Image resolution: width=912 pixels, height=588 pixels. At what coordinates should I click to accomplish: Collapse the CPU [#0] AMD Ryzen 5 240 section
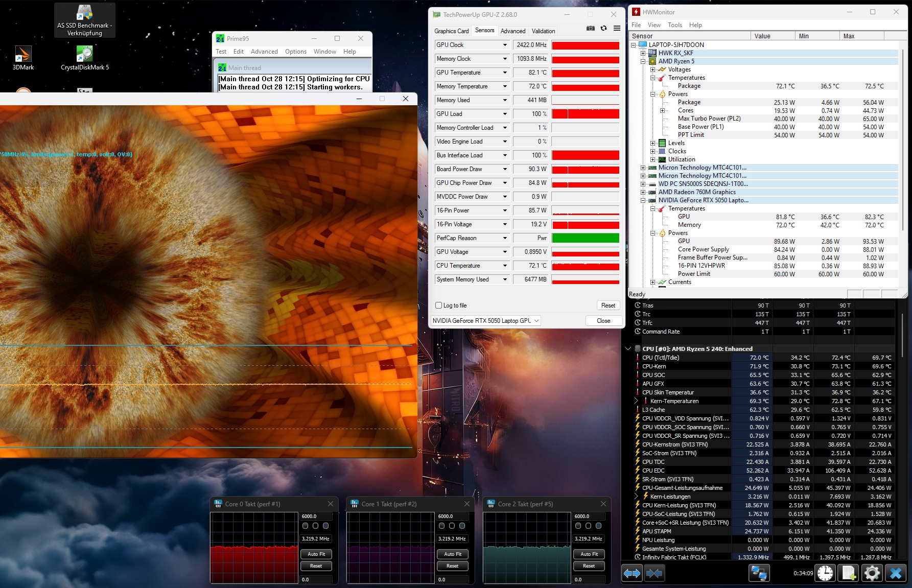[x=628, y=349]
